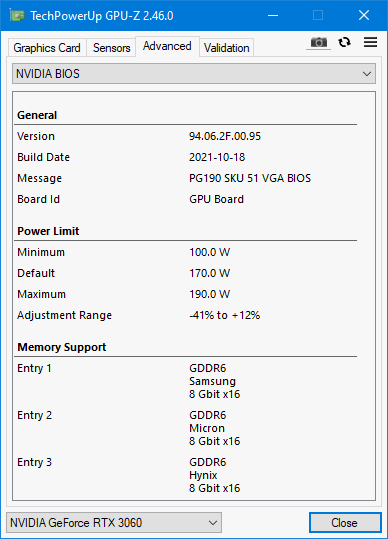Select the Hynix memory vendor text
The width and height of the screenshot is (388, 539).
pyautogui.click(x=203, y=475)
